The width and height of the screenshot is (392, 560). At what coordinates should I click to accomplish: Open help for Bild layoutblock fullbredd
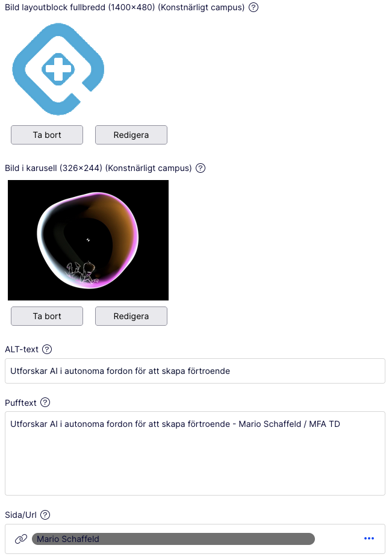254,7
